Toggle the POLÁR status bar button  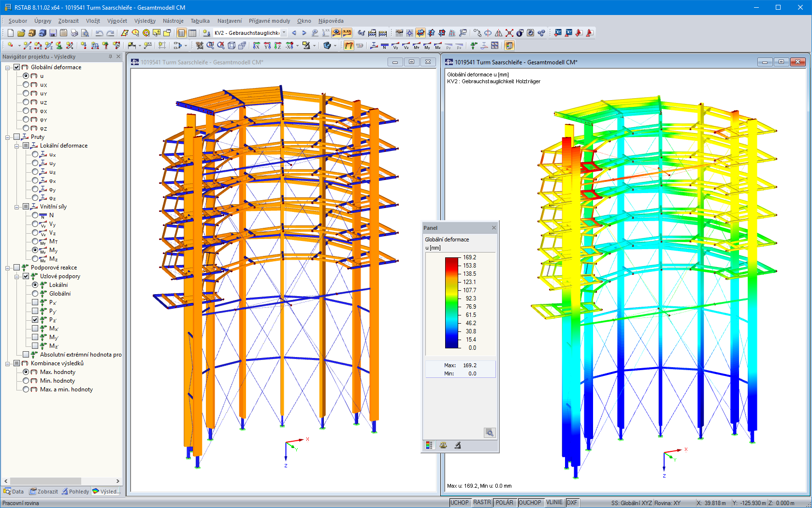tap(505, 503)
